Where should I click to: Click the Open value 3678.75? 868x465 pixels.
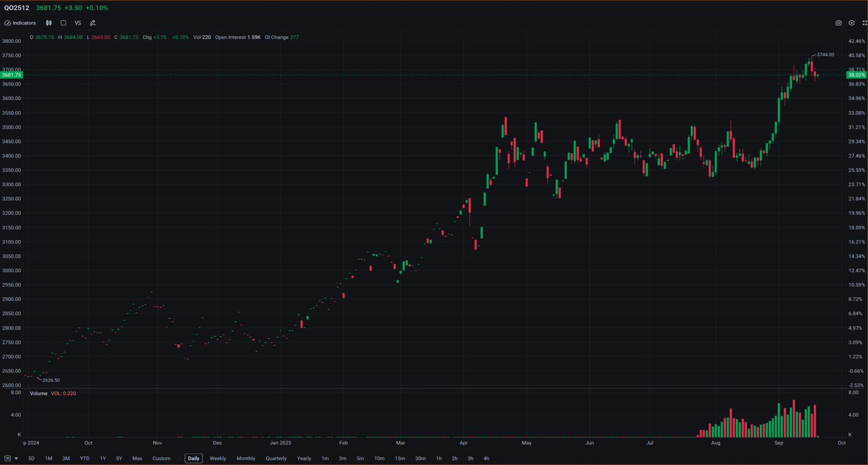[x=44, y=37]
